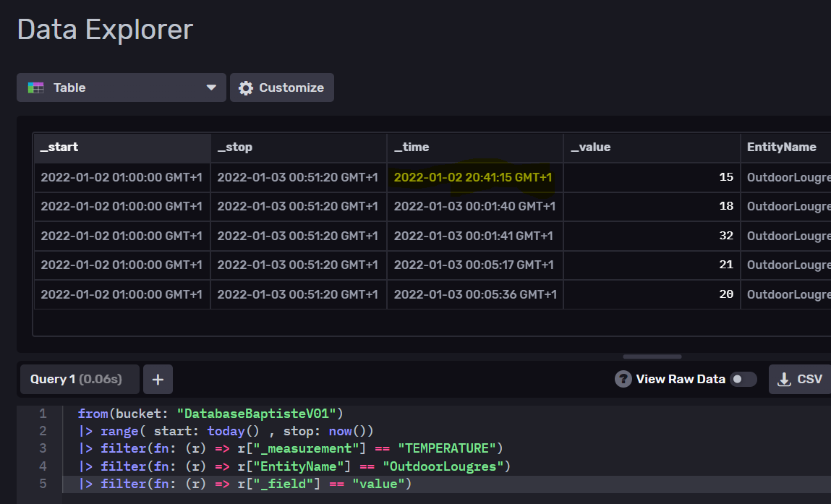
Task: Sort by the _stop column header
Action: click(x=299, y=148)
